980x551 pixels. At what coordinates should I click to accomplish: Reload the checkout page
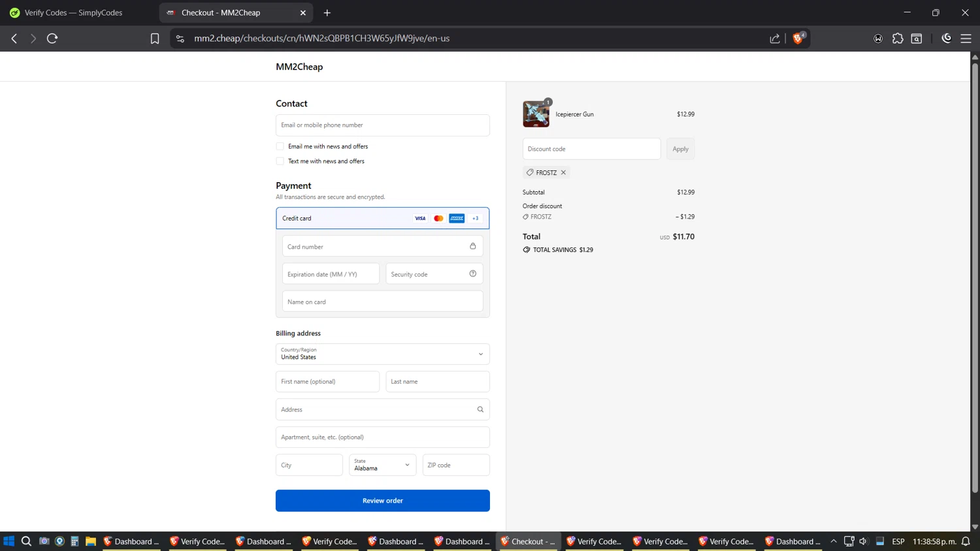[x=52, y=39]
